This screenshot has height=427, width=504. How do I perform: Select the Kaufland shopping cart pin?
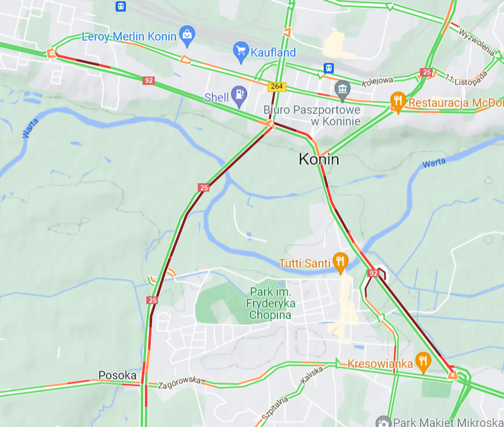point(241,52)
